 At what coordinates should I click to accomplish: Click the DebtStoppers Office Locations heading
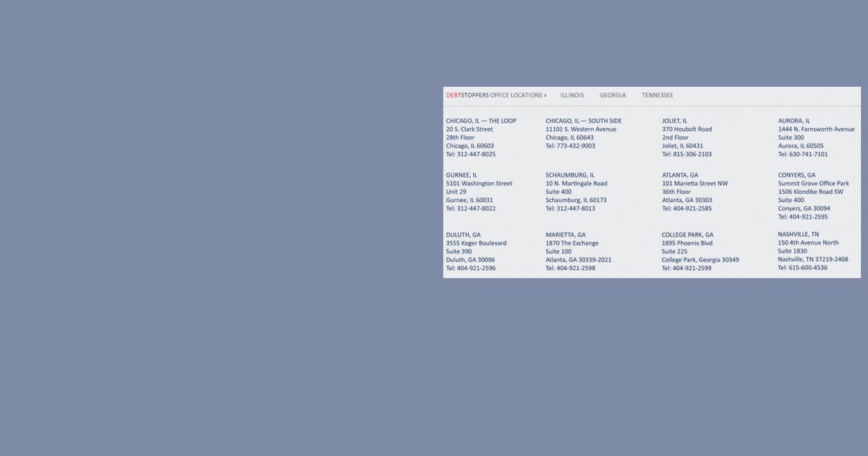496,96
